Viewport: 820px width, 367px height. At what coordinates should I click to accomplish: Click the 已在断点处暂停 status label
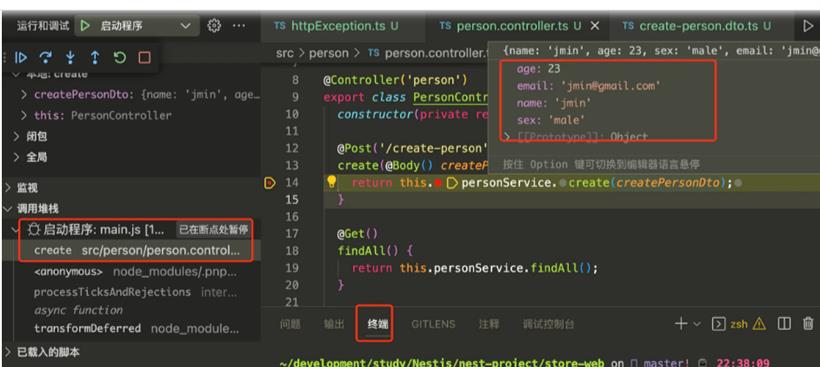pyautogui.click(x=213, y=229)
